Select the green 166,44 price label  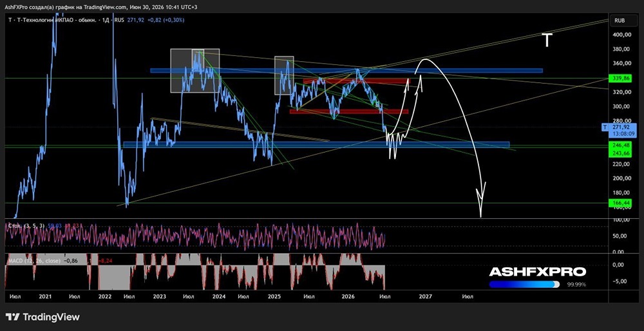coord(618,203)
